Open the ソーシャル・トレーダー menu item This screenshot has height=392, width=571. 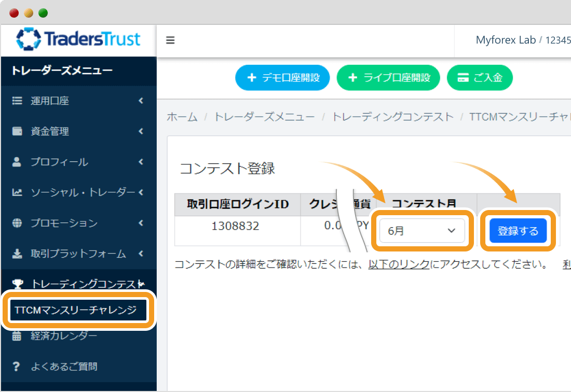click(78, 193)
